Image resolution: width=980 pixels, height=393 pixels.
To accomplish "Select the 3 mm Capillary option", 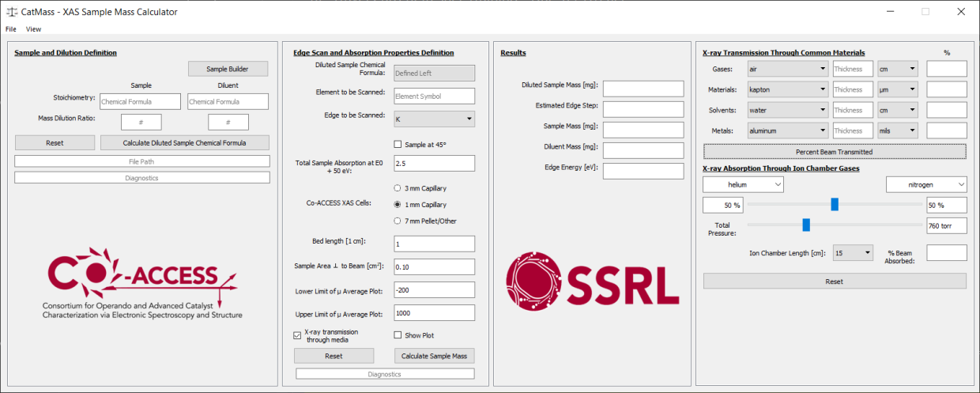I will (398, 188).
